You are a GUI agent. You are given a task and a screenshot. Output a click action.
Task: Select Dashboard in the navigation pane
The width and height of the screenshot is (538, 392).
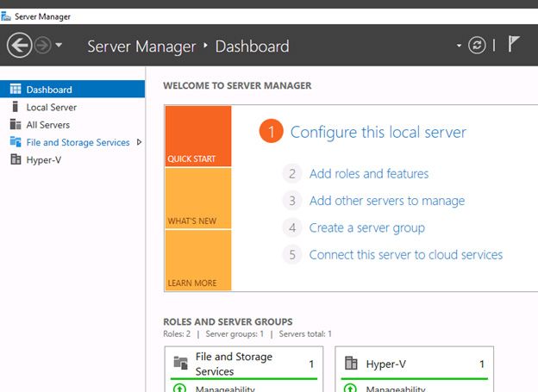49,90
